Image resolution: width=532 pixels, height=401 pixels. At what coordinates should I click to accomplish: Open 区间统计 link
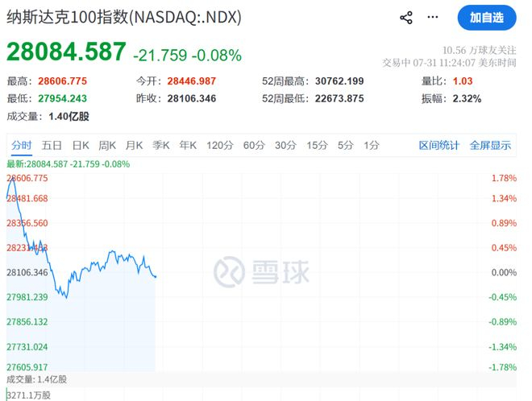[439, 146]
